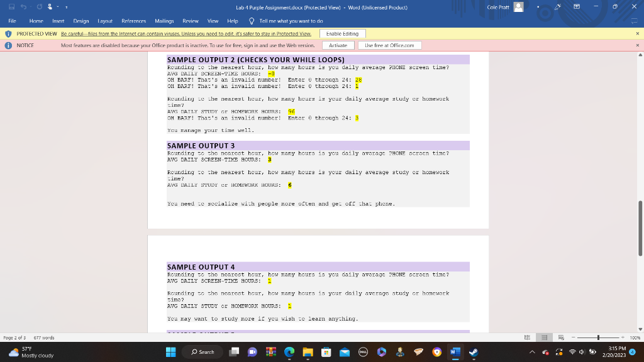The image size is (644, 362).
Task: Click Cole Pratt account name
Action: pyautogui.click(x=498, y=7)
